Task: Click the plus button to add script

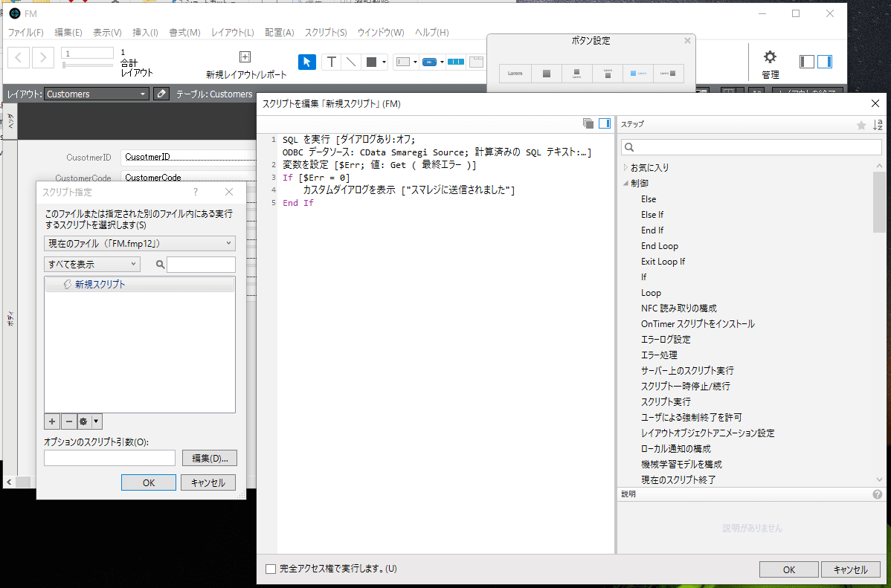Action: (x=52, y=421)
